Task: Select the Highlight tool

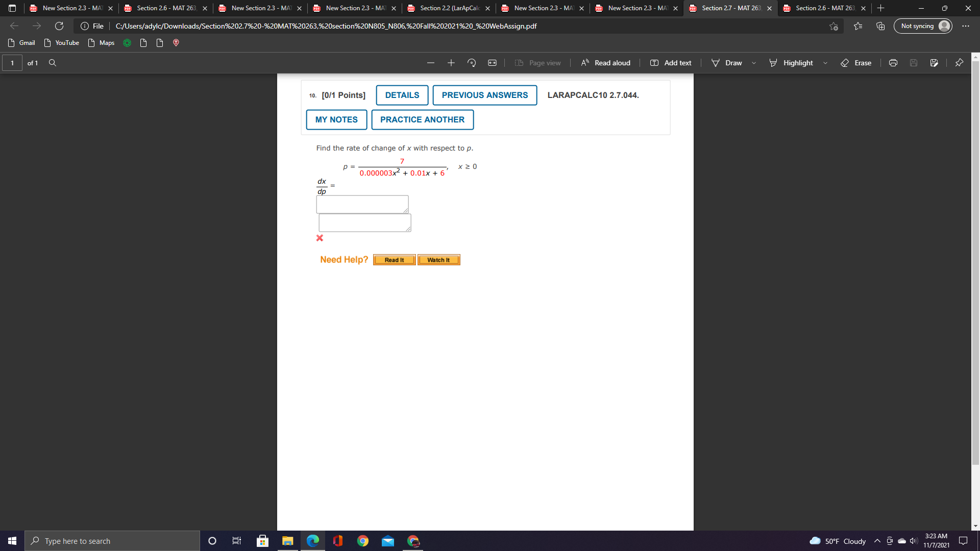Action: (792, 63)
